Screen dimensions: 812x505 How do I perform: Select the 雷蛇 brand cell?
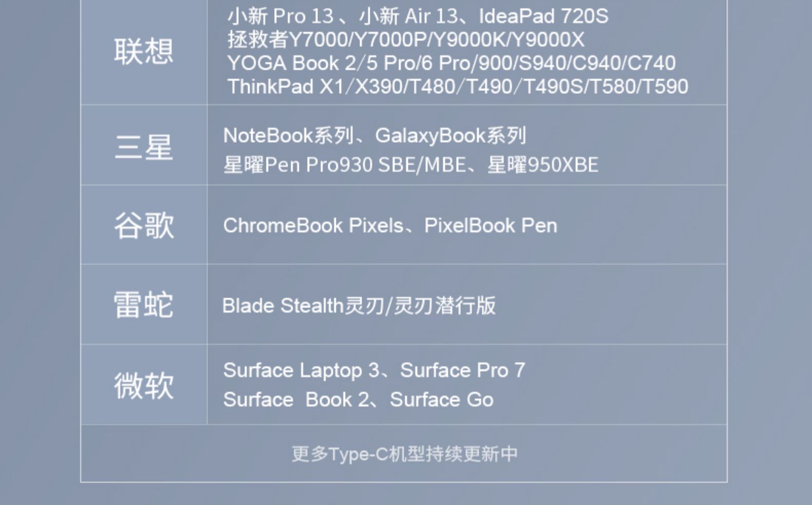(x=144, y=305)
